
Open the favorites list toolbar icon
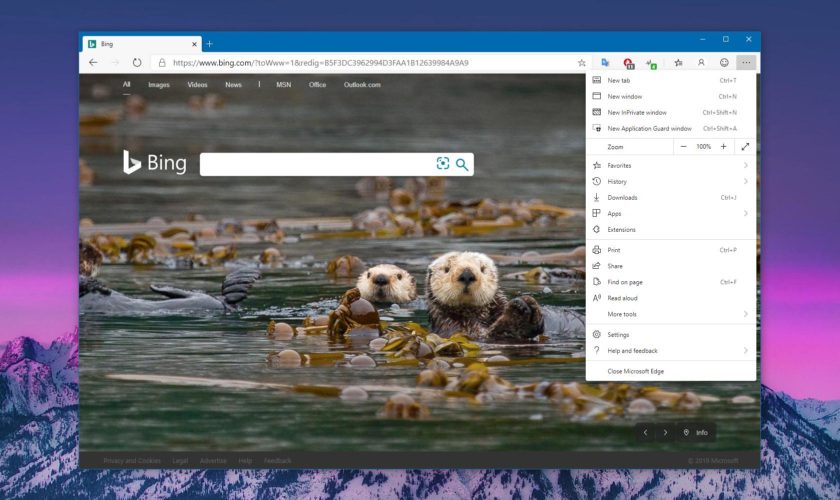coord(678,62)
